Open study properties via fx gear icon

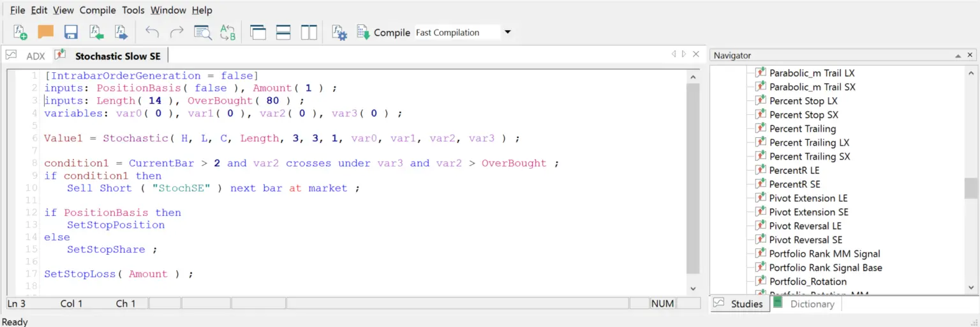coord(339,33)
